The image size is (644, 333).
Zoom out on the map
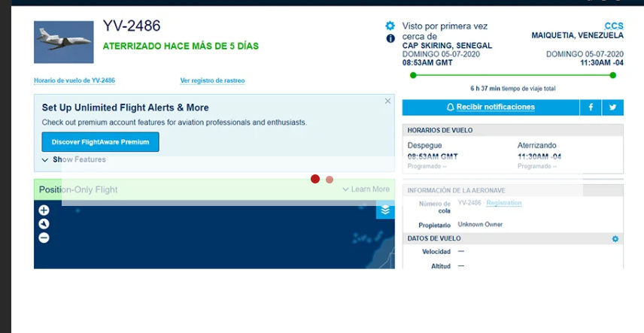44,238
